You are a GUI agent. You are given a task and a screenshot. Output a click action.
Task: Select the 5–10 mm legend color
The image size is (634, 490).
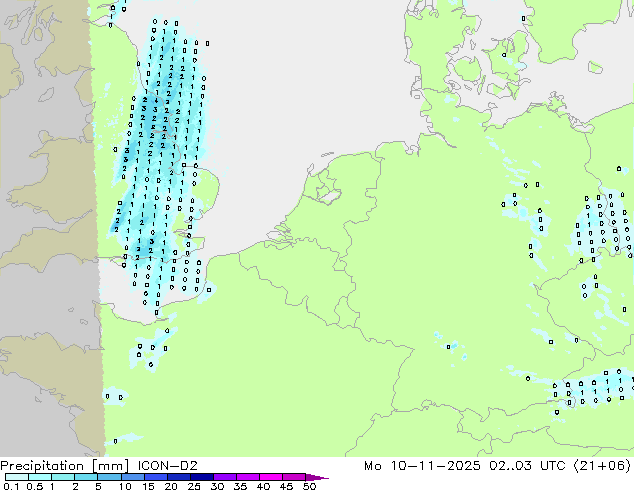[x=109, y=477]
